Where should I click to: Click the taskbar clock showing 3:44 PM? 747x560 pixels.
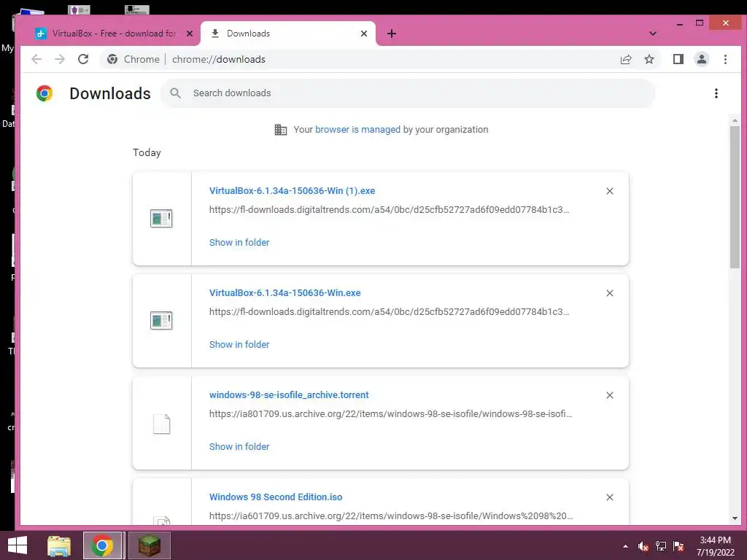715,546
